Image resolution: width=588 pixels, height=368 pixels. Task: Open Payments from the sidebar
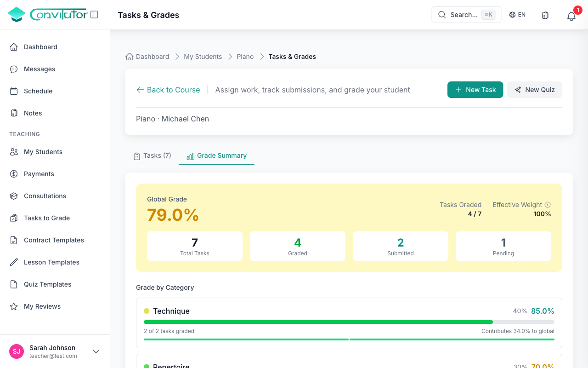39,174
